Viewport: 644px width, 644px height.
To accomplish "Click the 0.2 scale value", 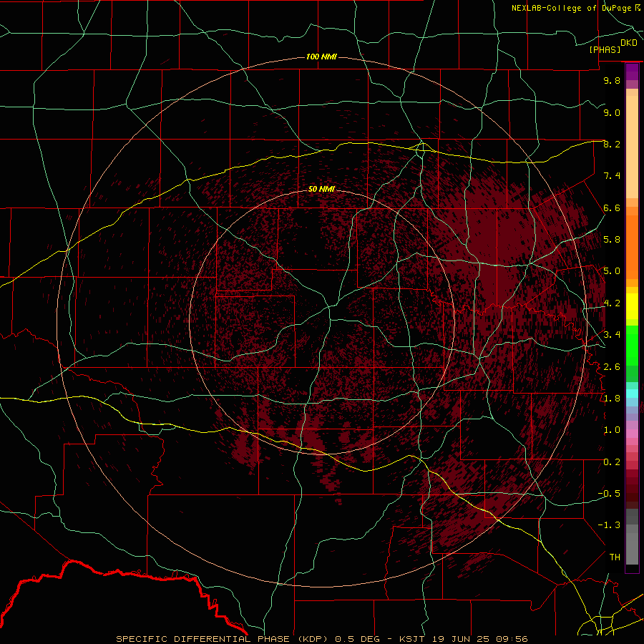I will [612, 462].
